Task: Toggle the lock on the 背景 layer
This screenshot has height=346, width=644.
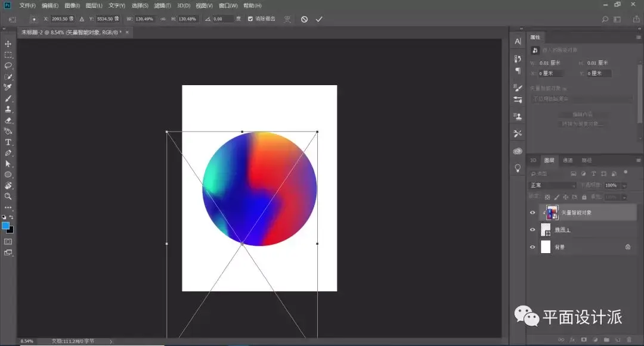Action: tap(627, 247)
